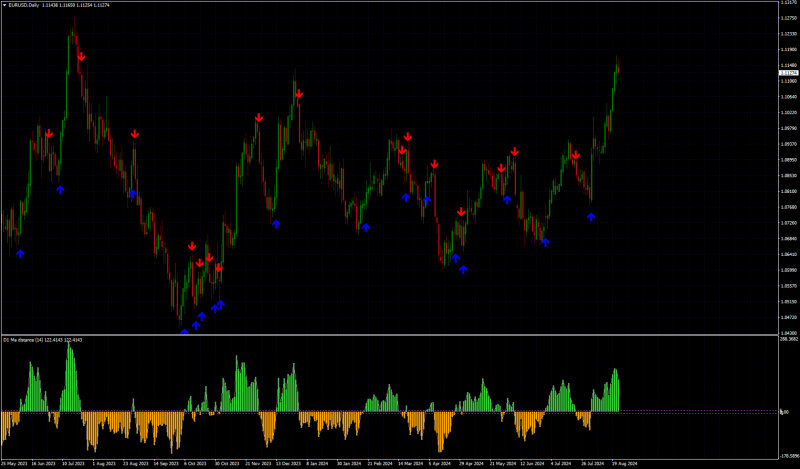Click the 16 Jun 2023 date label
The height and width of the screenshot is (469, 800).
point(43,464)
